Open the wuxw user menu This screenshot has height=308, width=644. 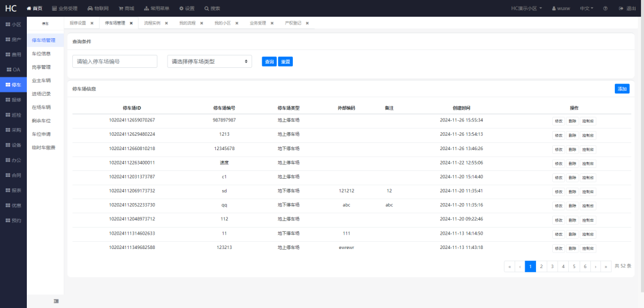[561, 9]
